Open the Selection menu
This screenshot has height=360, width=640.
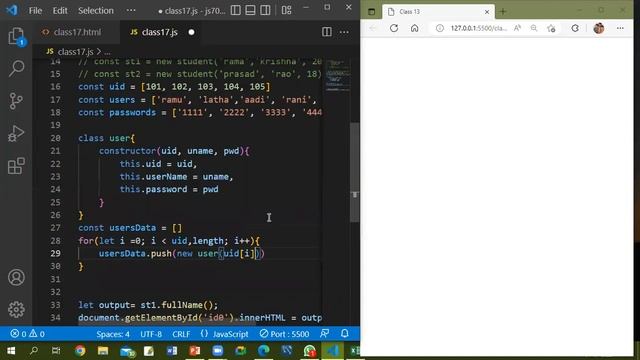[x=96, y=10]
